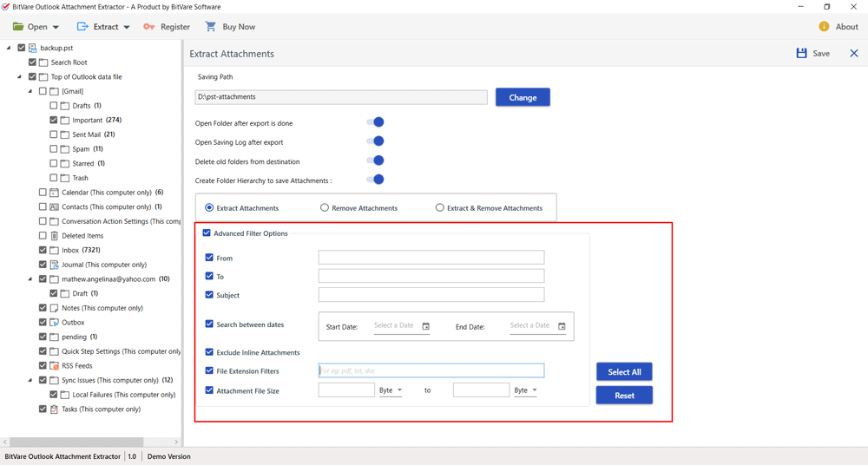The height and width of the screenshot is (465, 868).
Task: Open the End Date calendar picker icon
Action: pyautogui.click(x=562, y=326)
